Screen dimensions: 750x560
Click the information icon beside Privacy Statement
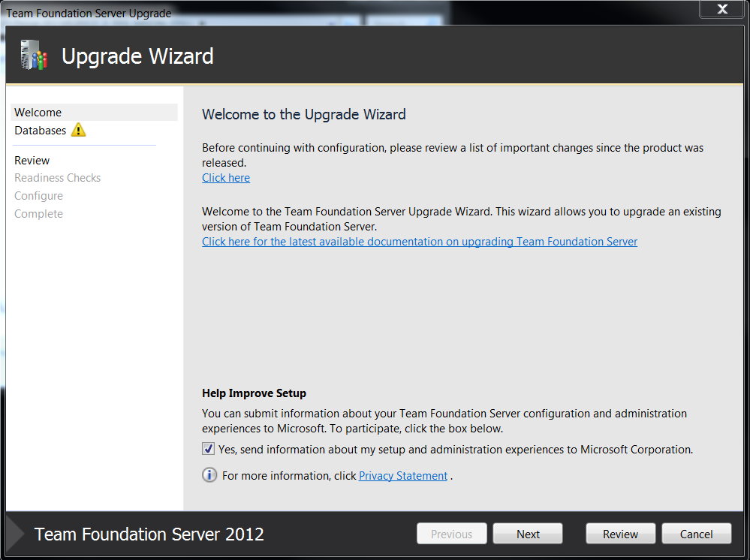click(x=209, y=475)
